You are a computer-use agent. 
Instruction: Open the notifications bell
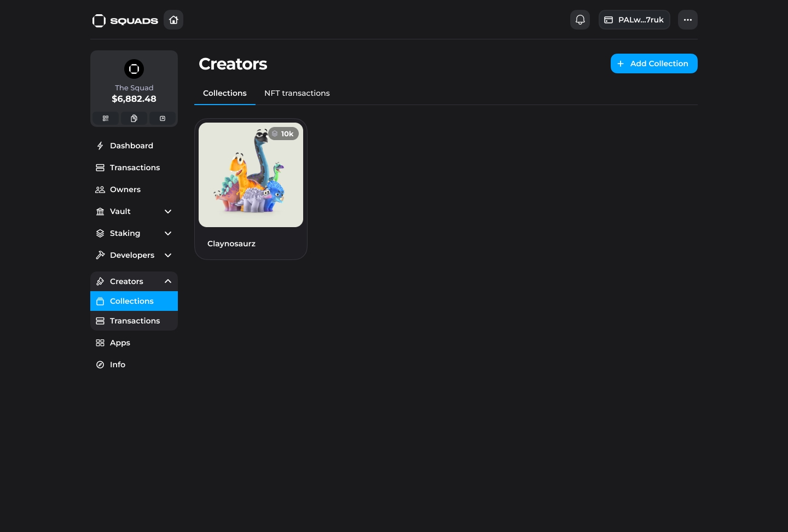(580, 20)
